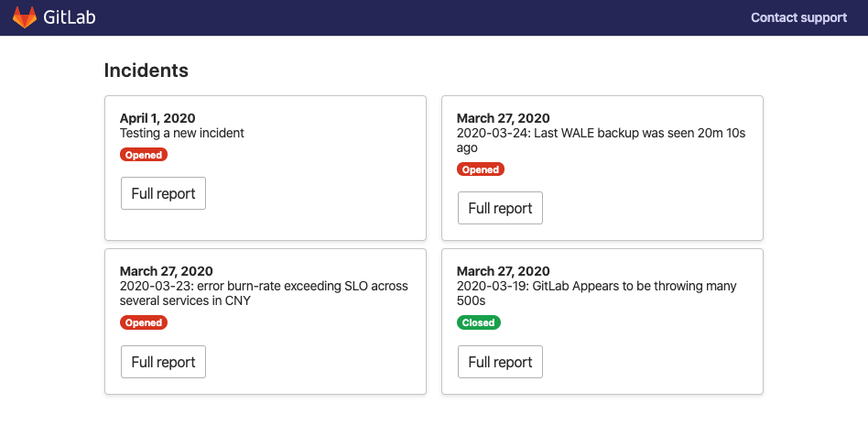This screenshot has width=868, height=447.
Task: Click the GitLab wordmark text in header
Action: click(70, 17)
